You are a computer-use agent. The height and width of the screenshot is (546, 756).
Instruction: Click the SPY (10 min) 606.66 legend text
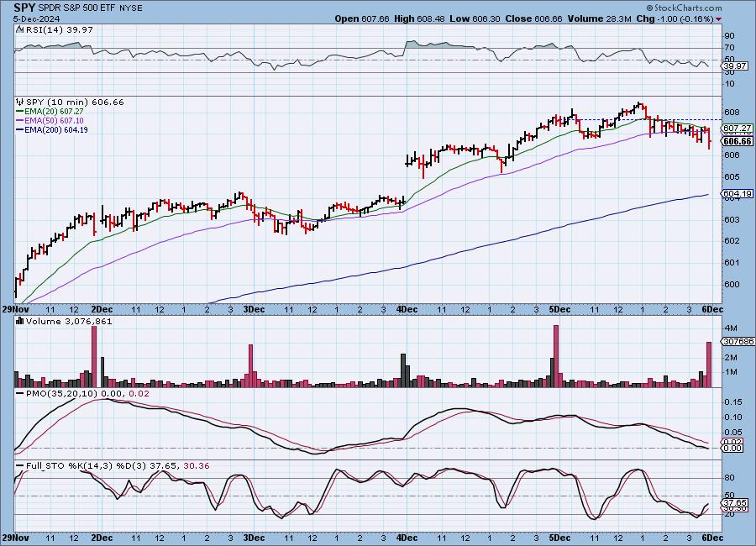coord(75,102)
